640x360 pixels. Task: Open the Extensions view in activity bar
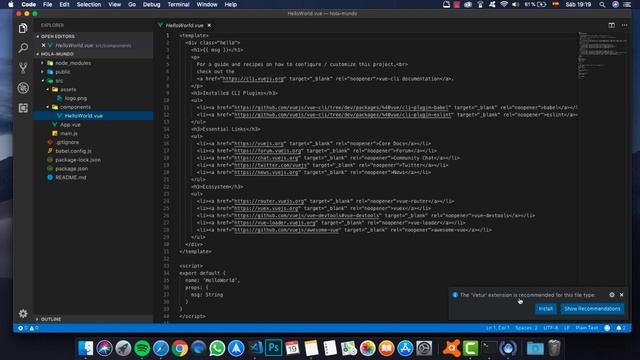pyautogui.click(x=23, y=108)
